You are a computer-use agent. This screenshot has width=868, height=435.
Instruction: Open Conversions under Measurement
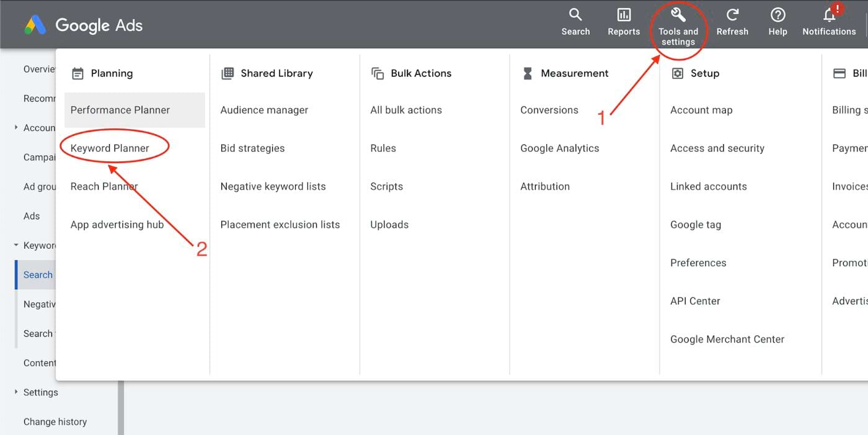[549, 110]
